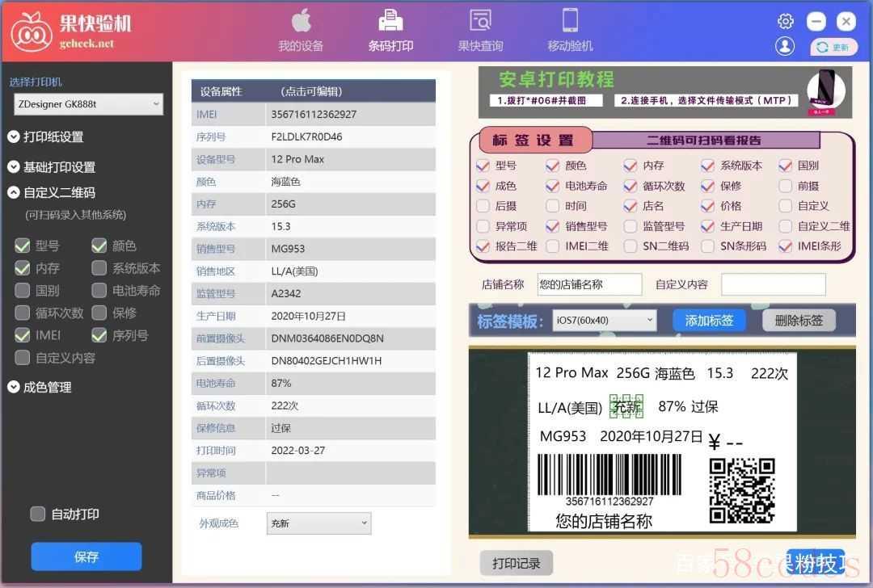Click the 店铺名称 input field
This screenshot has height=588, width=873.
tap(589, 284)
